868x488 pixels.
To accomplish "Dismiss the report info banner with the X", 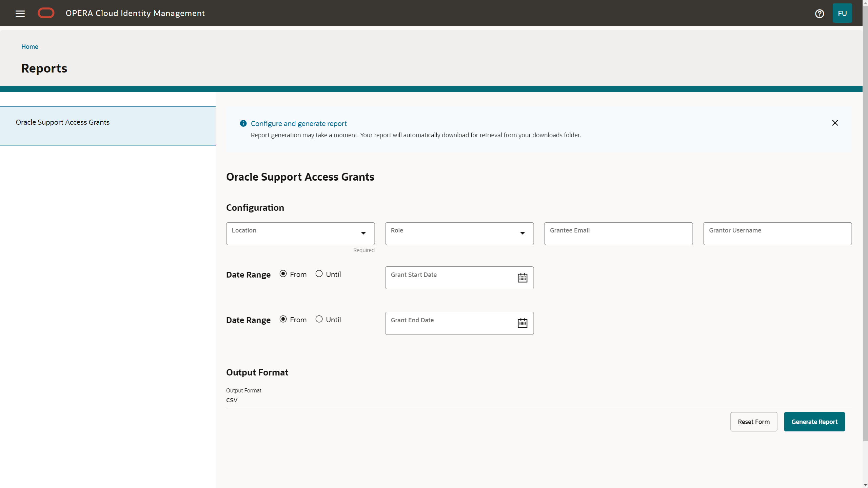I will (835, 123).
